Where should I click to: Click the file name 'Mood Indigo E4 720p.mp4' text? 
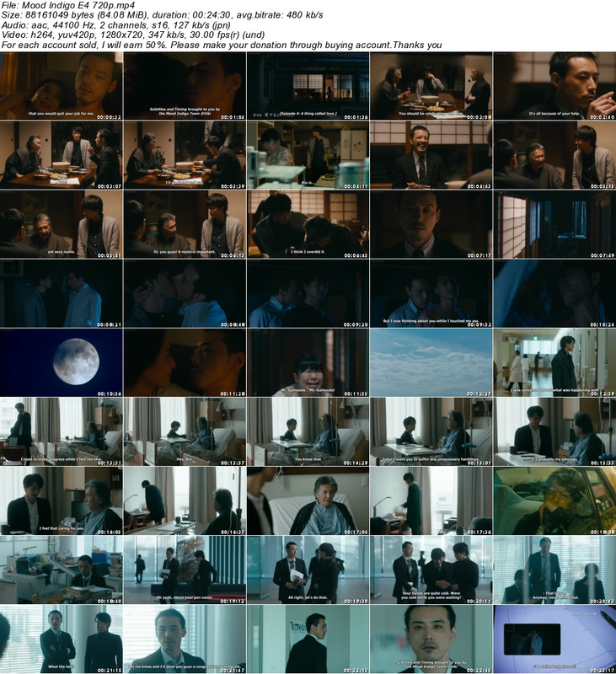click(59, 5)
